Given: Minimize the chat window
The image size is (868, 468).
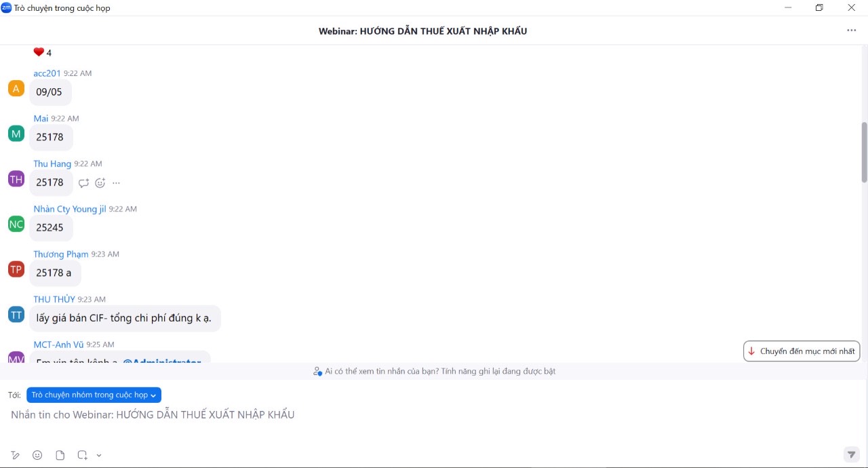Looking at the screenshot, I should click(788, 7).
